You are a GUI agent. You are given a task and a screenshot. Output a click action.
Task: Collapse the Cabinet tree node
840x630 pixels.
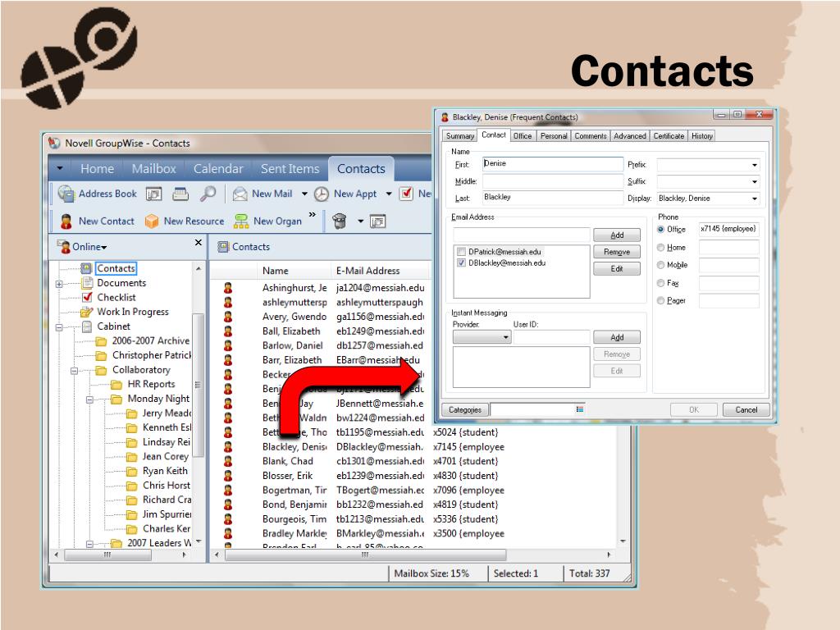tap(59, 327)
